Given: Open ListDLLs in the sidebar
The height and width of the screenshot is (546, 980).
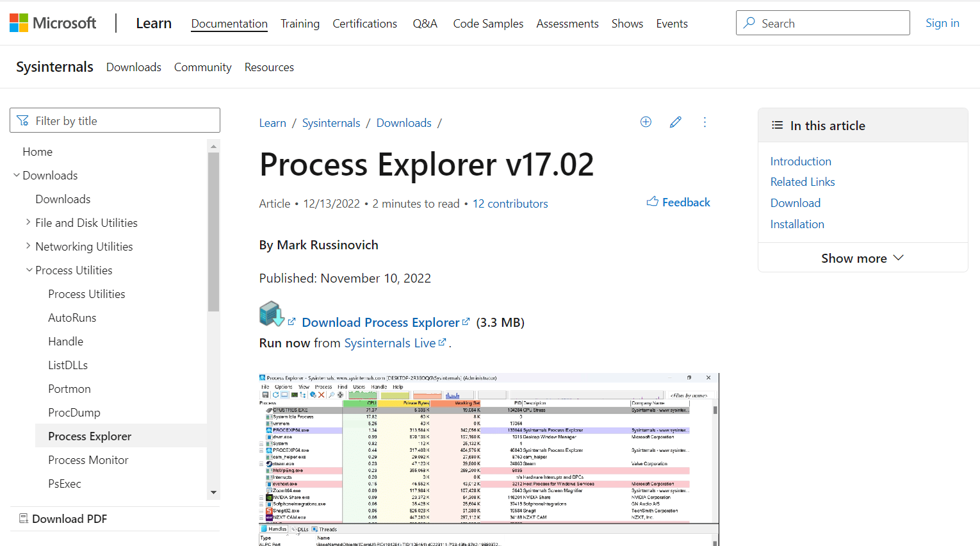Looking at the screenshot, I should point(68,365).
